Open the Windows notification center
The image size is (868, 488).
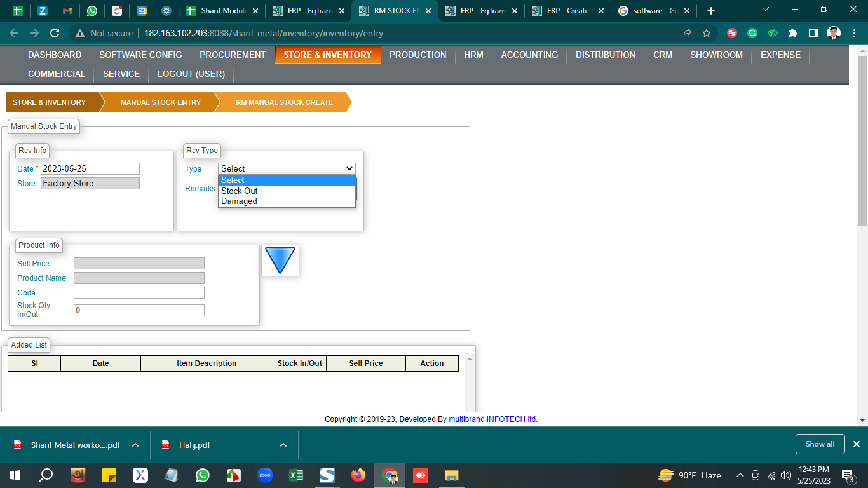(848, 475)
